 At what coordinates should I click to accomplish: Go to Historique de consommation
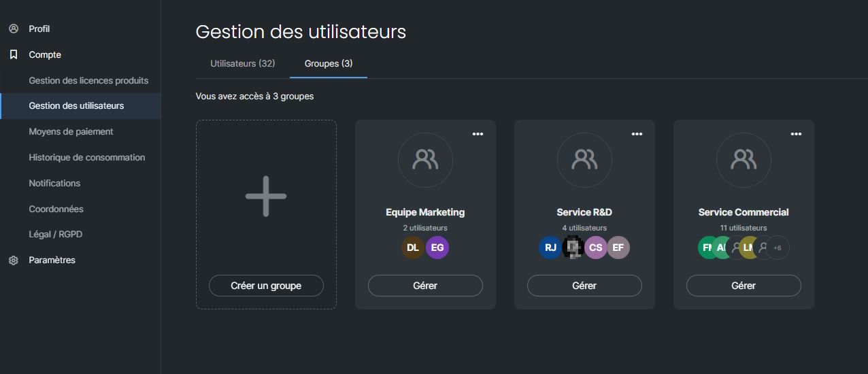(x=86, y=157)
